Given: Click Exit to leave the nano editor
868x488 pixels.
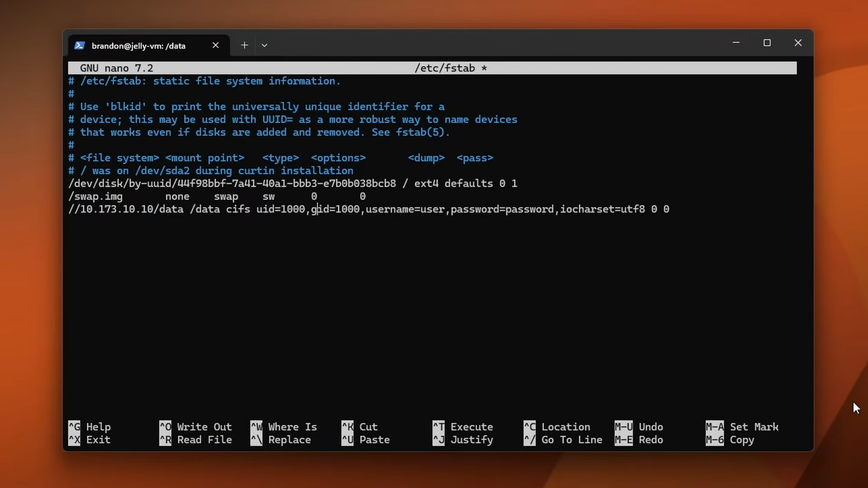Looking at the screenshot, I should click(98, 440).
